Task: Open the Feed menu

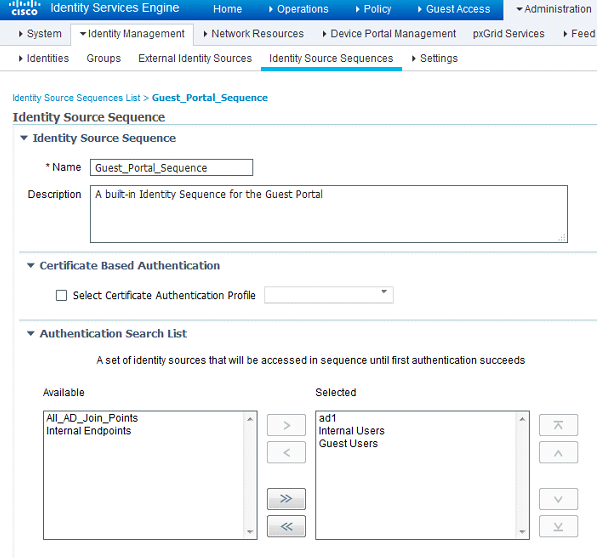Action: pos(579,33)
